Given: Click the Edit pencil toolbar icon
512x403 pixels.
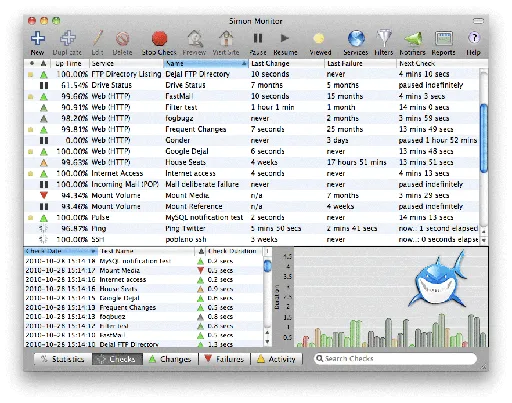Looking at the screenshot, I should [x=97, y=38].
